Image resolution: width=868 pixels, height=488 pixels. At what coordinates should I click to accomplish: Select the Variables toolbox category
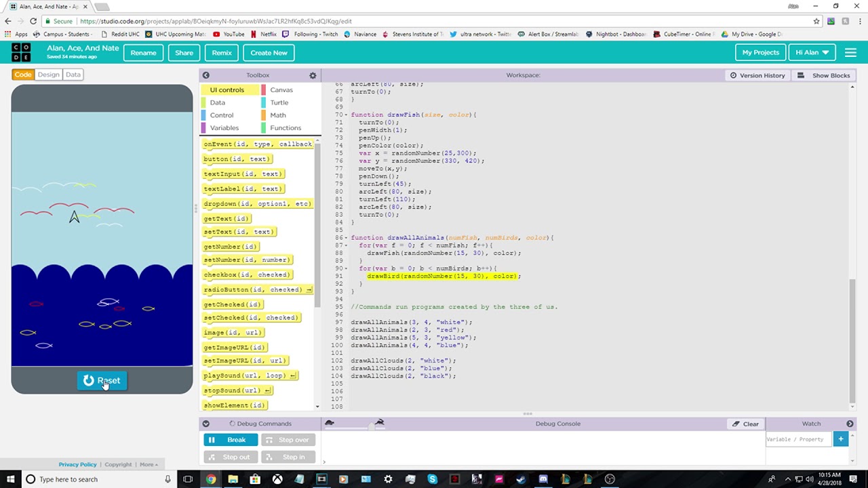[224, 128]
